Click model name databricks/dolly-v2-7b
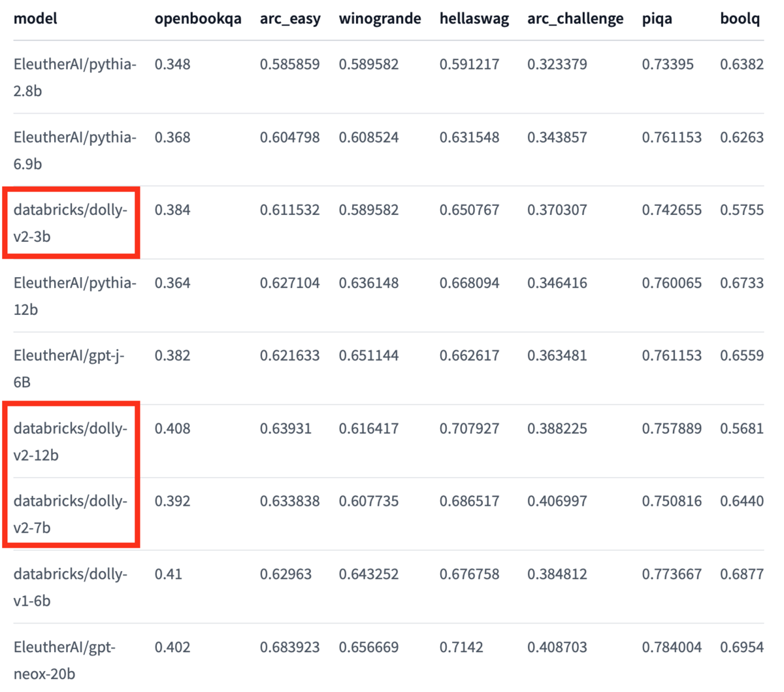784x692 pixels. 71,514
